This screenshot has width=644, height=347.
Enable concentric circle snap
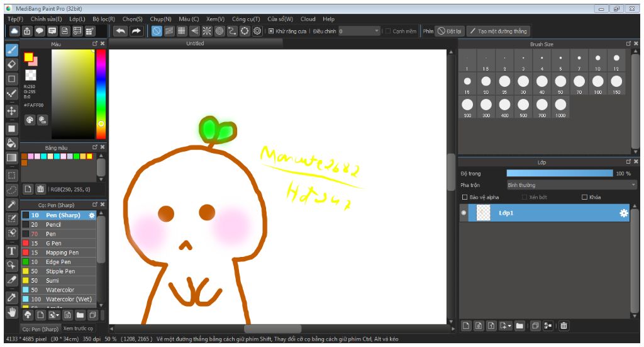pos(219,31)
